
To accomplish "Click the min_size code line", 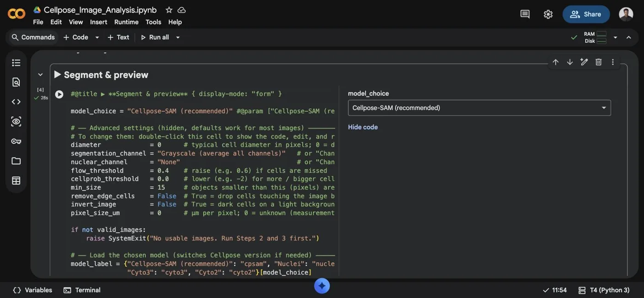I will [x=203, y=187].
